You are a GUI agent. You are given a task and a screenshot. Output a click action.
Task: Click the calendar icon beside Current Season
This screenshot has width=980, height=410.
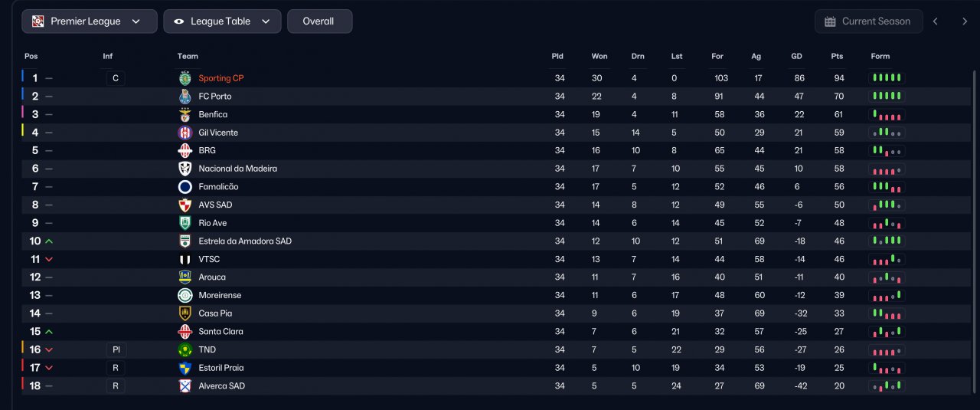point(830,21)
